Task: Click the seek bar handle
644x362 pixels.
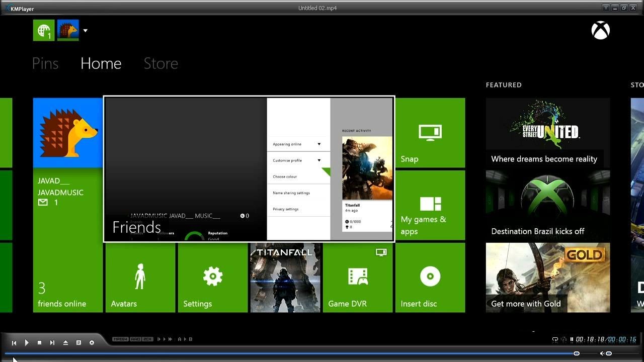Action: (577, 353)
